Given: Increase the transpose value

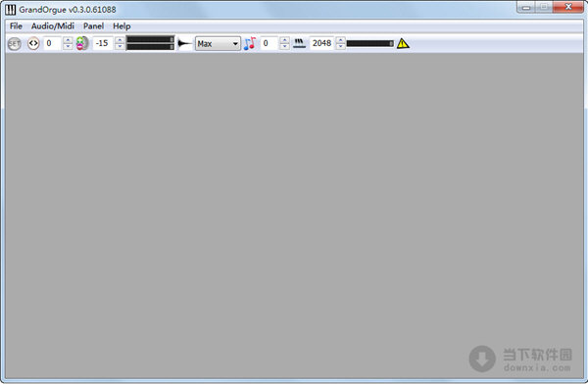Looking at the screenshot, I should coord(284,40).
